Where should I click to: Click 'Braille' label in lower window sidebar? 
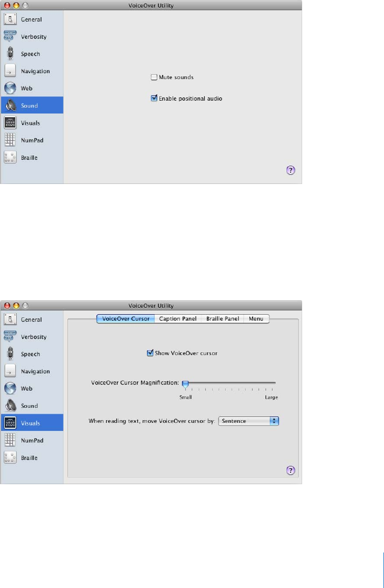[x=29, y=458]
